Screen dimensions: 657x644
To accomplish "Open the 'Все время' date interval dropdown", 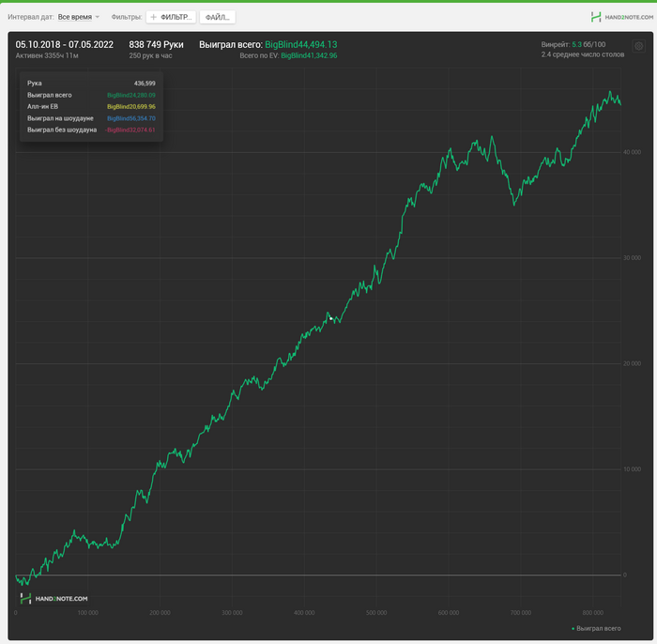I will click(78, 17).
